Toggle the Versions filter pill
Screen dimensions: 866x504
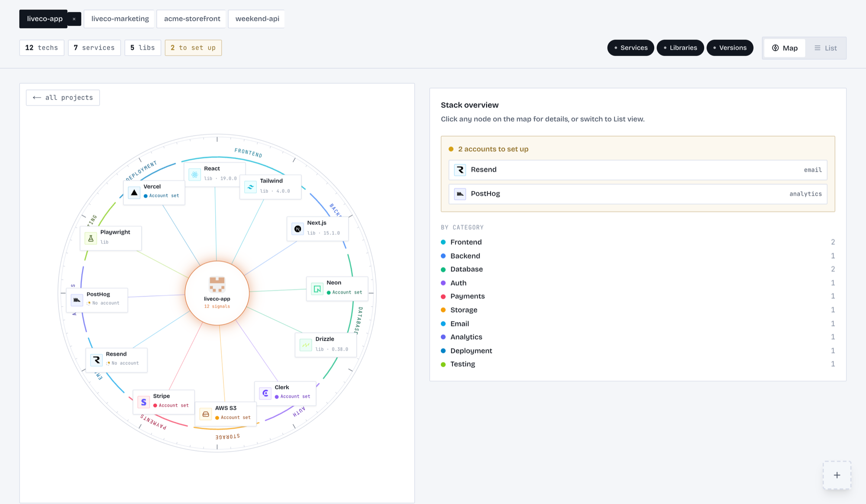(x=730, y=48)
